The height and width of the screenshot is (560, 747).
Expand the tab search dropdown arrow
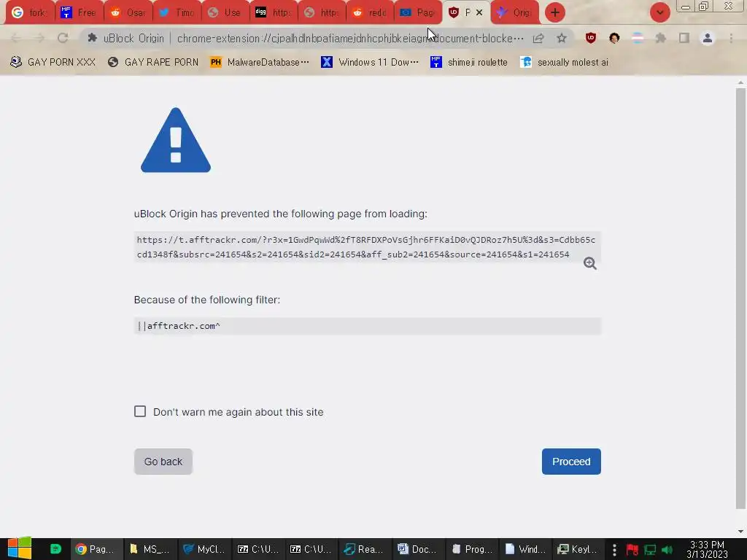click(659, 12)
